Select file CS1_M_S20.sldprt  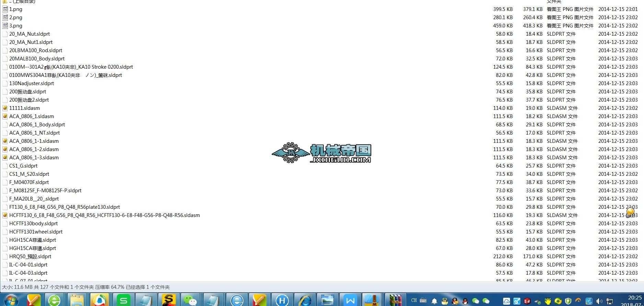click(x=29, y=174)
